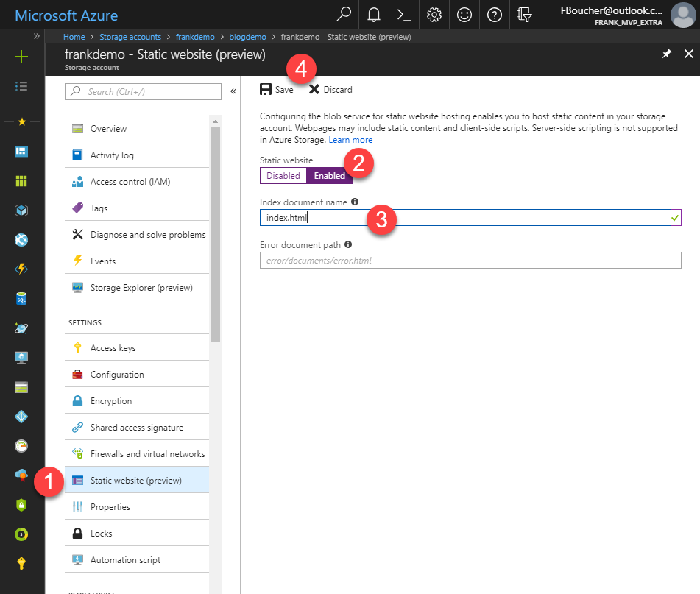Open the Learn more link
The width and height of the screenshot is (700, 594).
click(350, 140)
